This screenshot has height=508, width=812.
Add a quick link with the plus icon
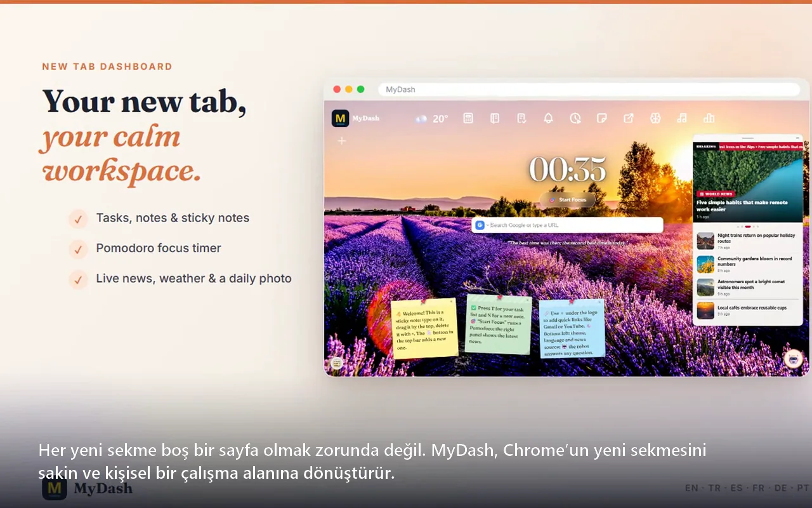tap(341, 140)
